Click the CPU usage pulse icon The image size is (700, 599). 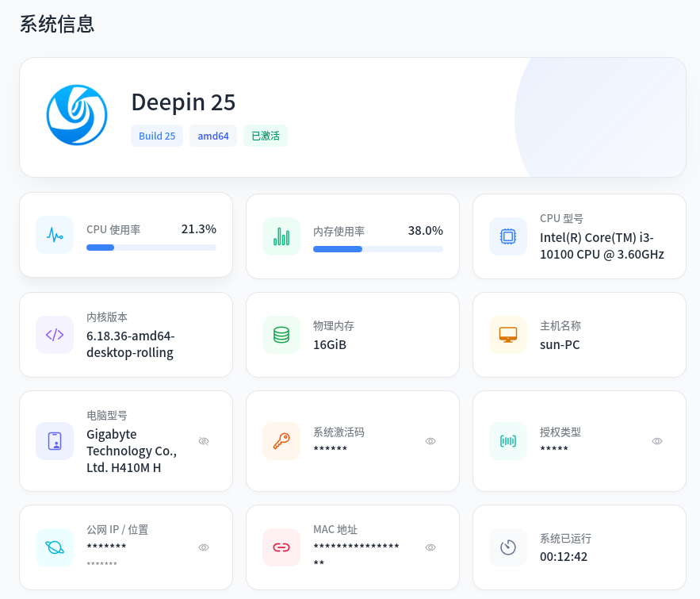coord(55,235)
